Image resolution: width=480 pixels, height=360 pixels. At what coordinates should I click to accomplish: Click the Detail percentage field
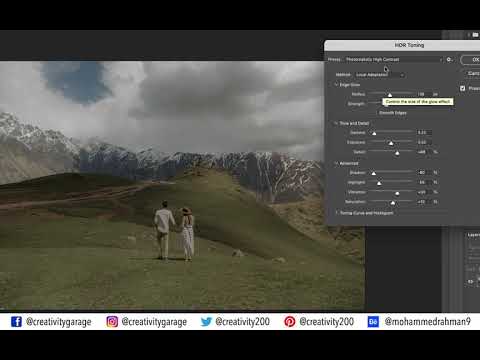tap(424, 152)
